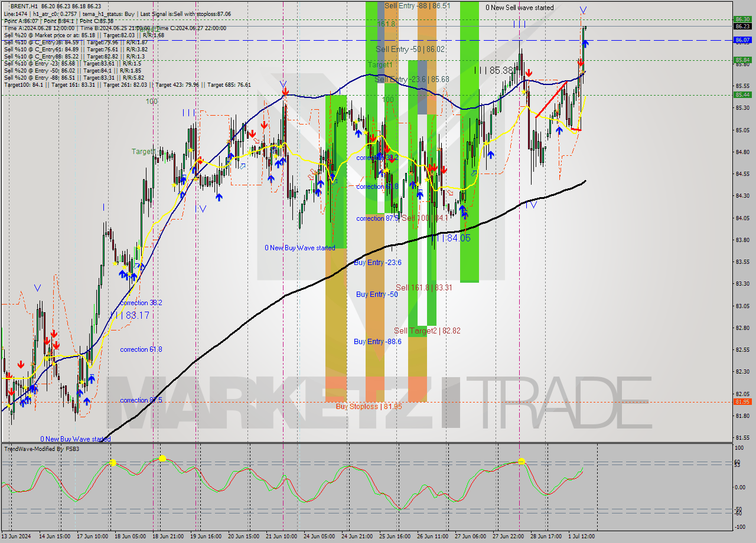Click the blue 86.07 price tag
This screenshot has height=543, width=756.
tap(742, 40)
